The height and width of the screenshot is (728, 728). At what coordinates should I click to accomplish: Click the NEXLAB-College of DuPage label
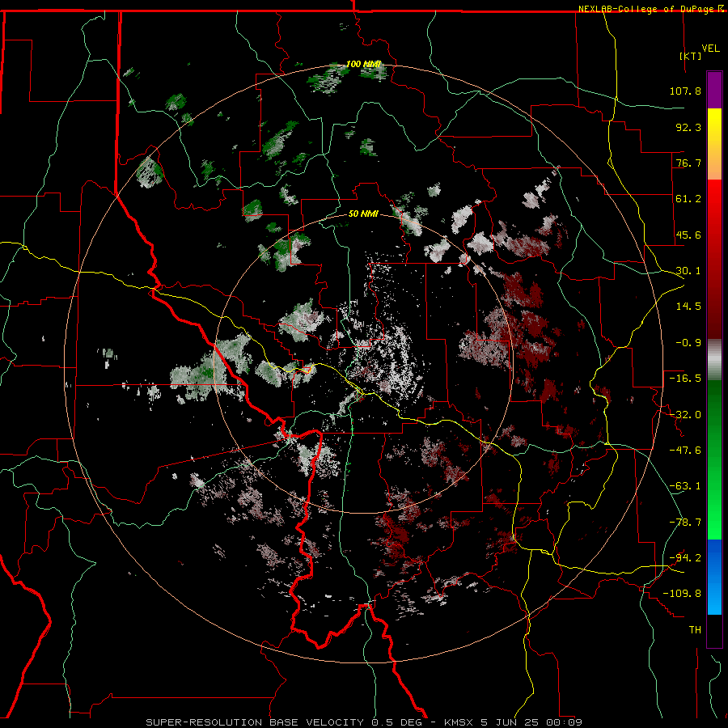(646, 9)
